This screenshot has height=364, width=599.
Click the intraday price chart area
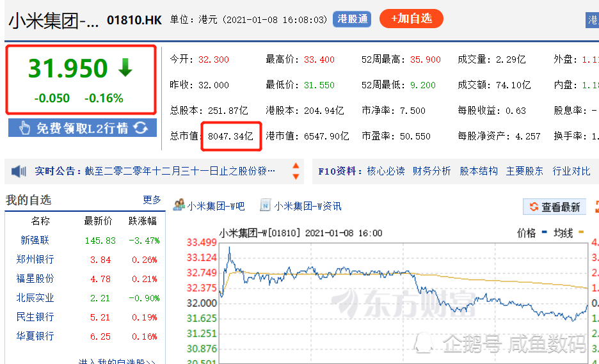403,303
